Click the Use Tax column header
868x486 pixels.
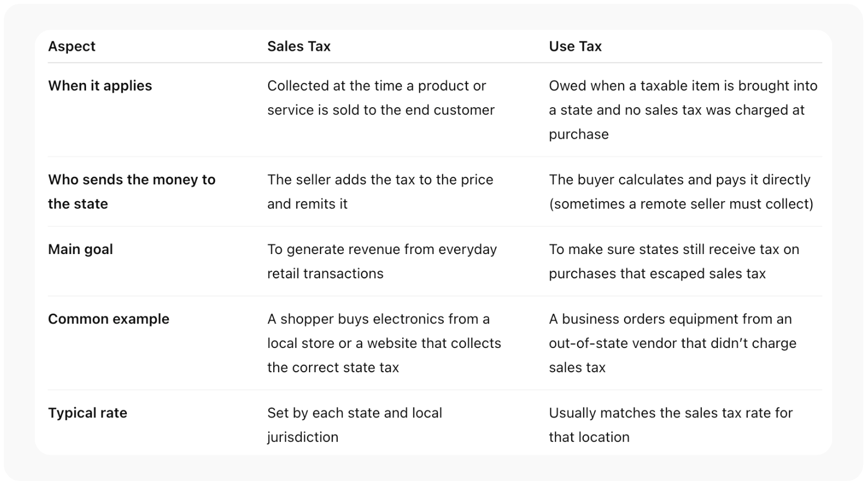click(x=575, y=46)
